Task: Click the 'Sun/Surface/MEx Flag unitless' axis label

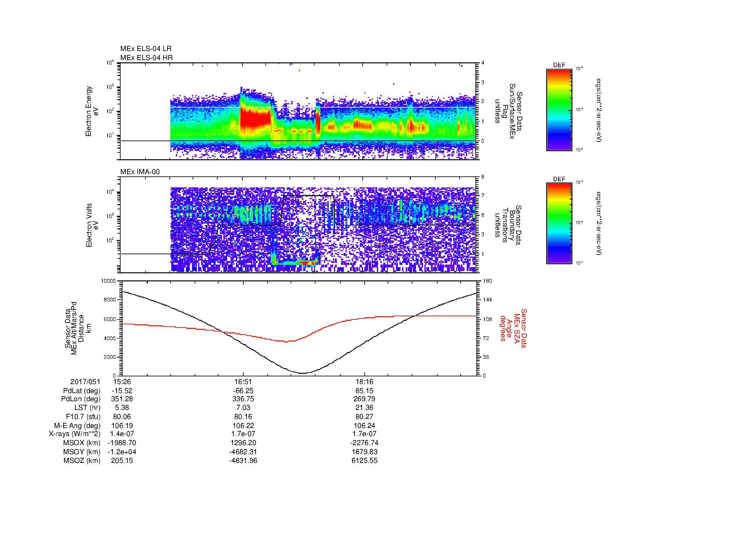Action: point(509,111)
